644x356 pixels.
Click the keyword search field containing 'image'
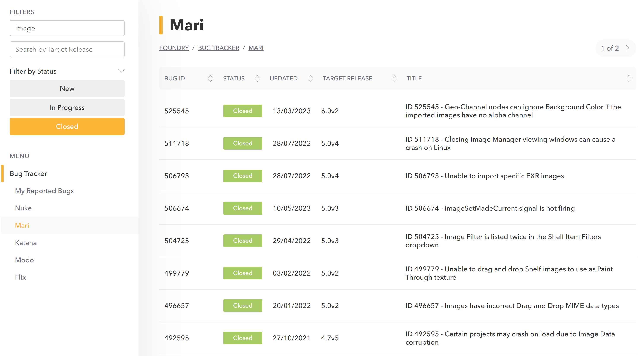point(67,28)
